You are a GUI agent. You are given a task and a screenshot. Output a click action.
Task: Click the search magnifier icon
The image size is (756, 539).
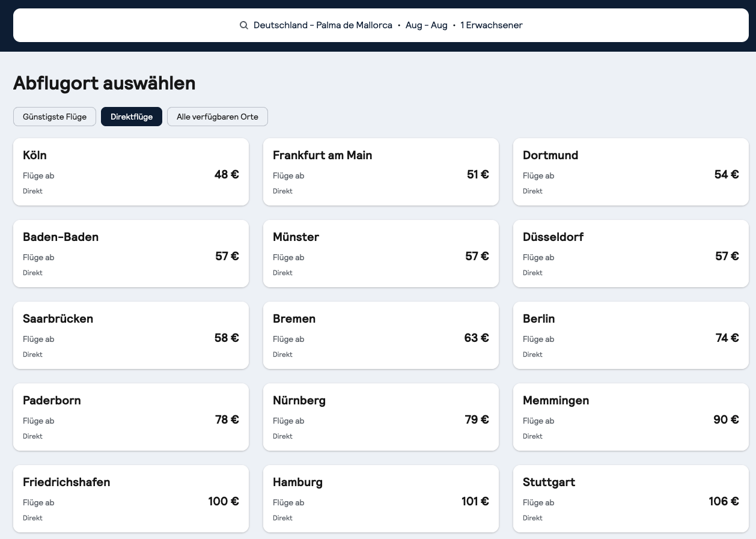pos(243,25)
